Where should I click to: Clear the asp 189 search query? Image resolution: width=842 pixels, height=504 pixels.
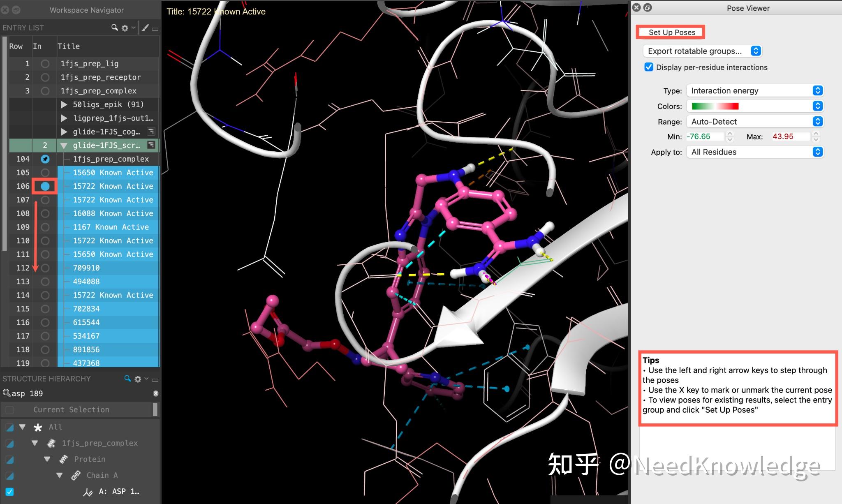[x=156, y=393]
